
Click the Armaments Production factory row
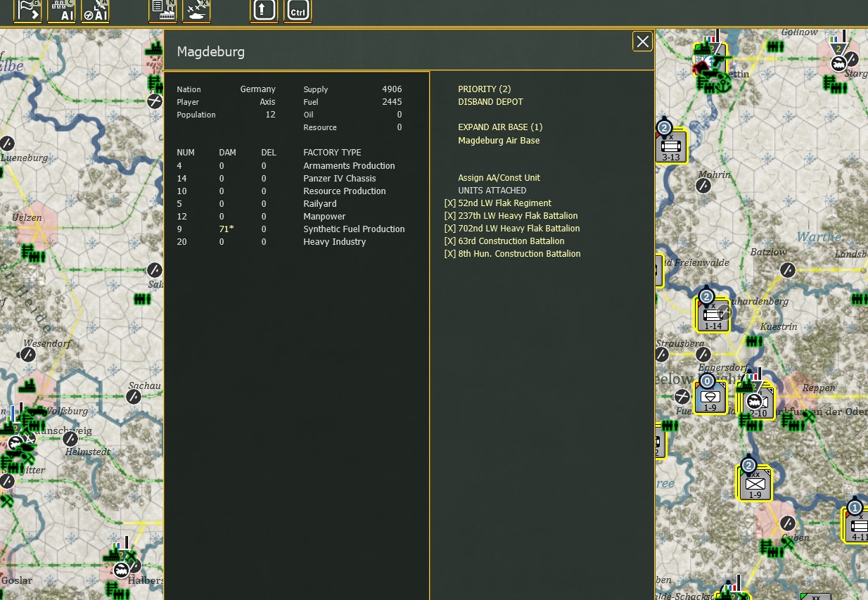286,166
